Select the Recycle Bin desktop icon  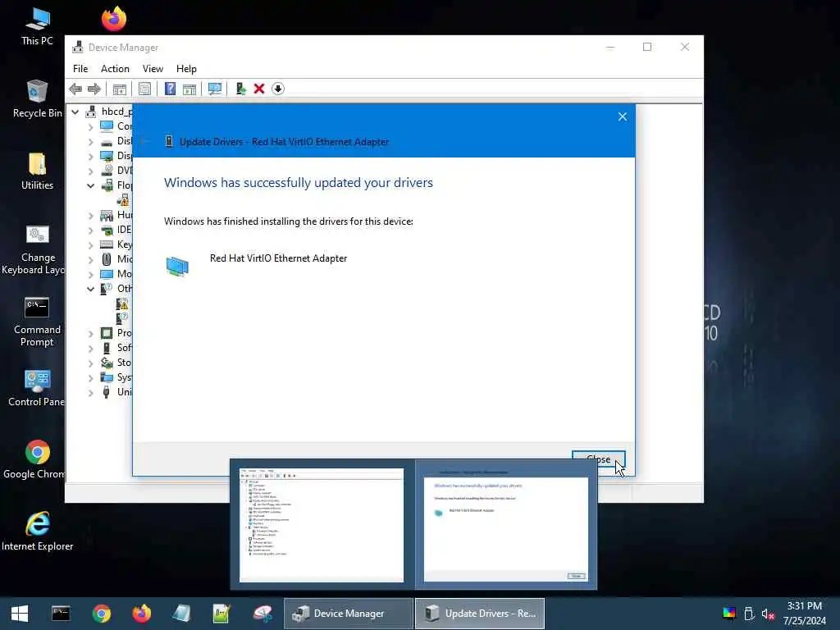[38, 98]
